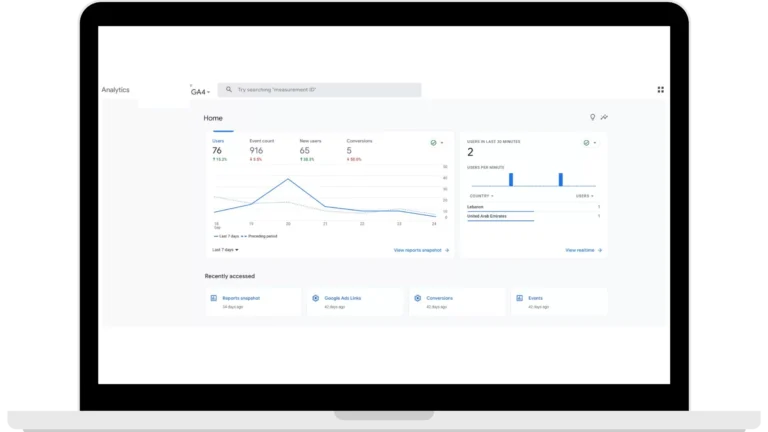
Task: Click the Last 7 days legend entry
Action: click(226, 236)
